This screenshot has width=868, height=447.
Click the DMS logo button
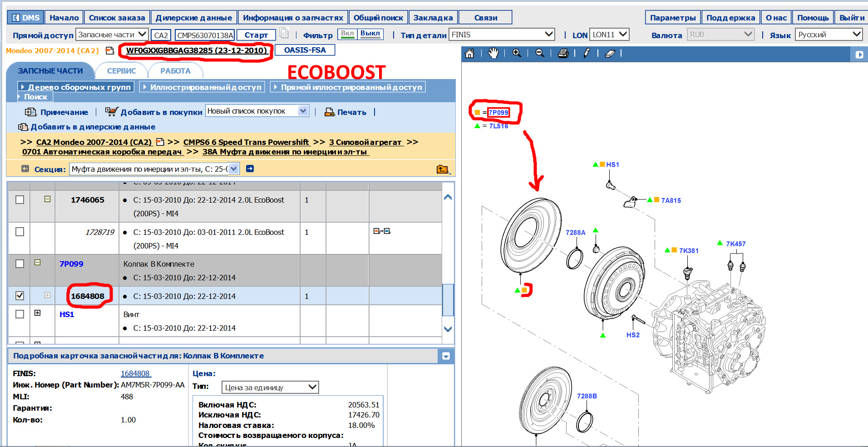[x=25, y=18]
